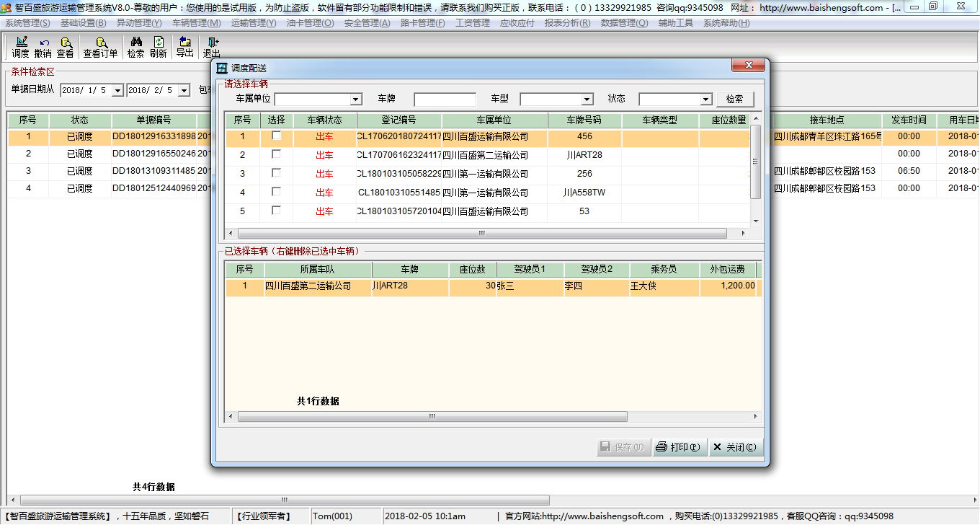Open the 报表分析(R) menu
Image resolution: width=980 pixels, height=525 pixels.
tap(568, 23)
